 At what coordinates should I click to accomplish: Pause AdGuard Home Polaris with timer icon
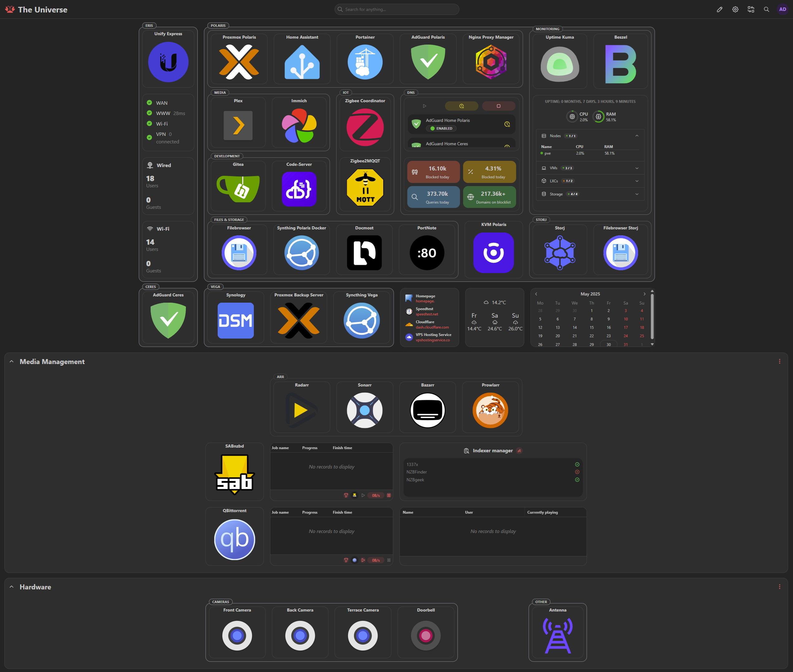tap(507, 124)
